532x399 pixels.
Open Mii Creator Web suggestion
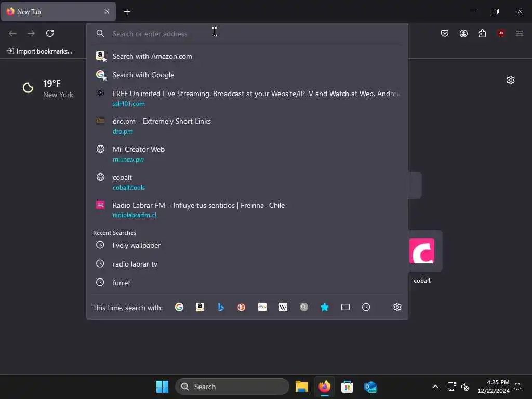(x=247, y=154)
